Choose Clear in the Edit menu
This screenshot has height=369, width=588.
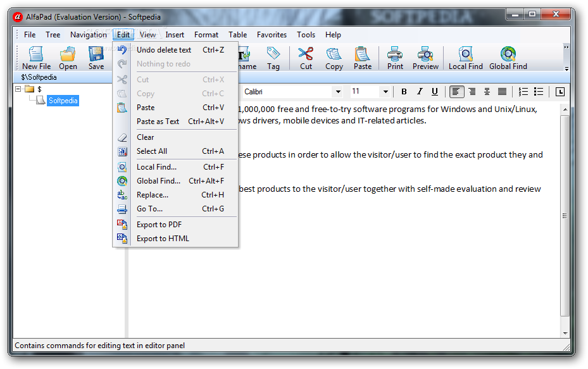click(175, 137)
